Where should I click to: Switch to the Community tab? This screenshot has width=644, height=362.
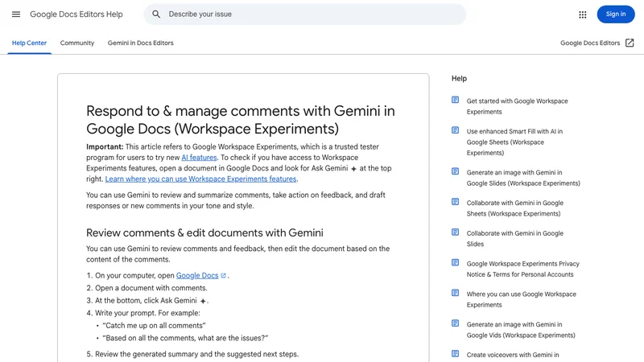(x=77, y=43)
